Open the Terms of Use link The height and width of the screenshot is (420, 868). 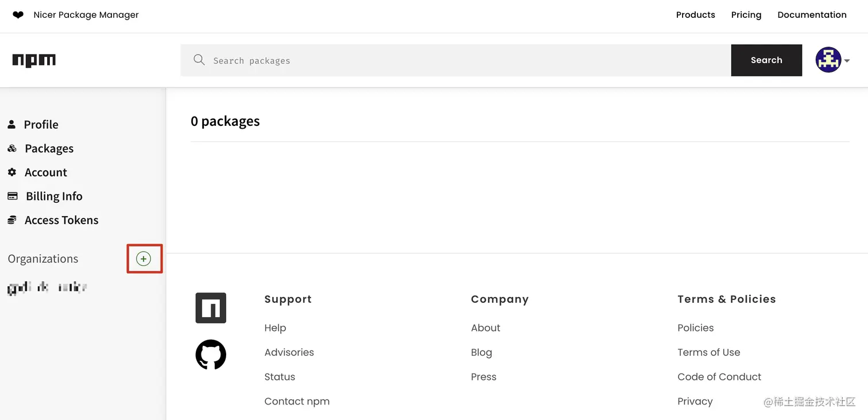point(708,352)
